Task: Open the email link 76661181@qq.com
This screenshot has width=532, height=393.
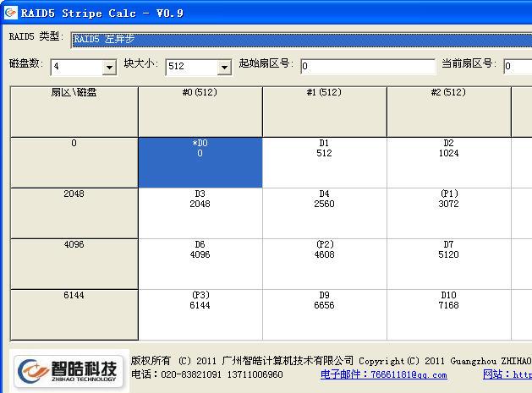Action: 383,374
